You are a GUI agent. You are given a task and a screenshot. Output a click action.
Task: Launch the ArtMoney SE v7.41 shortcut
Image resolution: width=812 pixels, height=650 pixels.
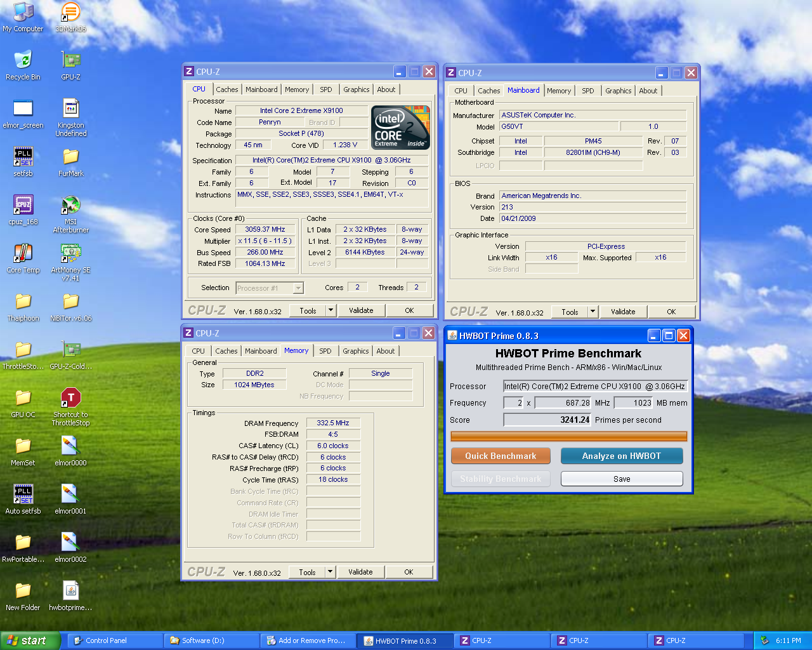(x=70, y=262)
